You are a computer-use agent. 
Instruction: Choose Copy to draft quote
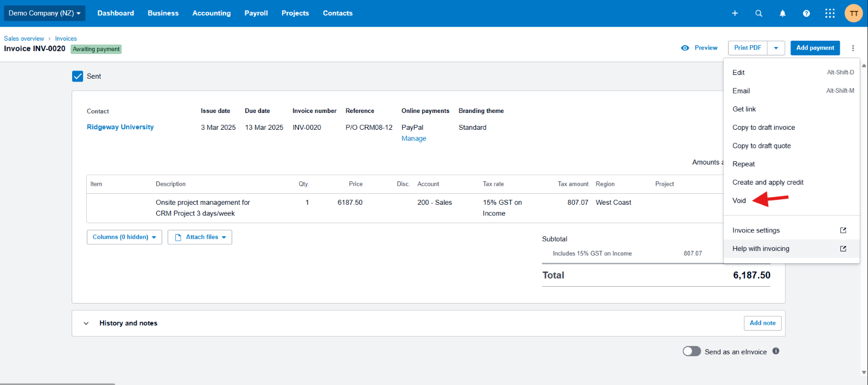click(792, 146)
